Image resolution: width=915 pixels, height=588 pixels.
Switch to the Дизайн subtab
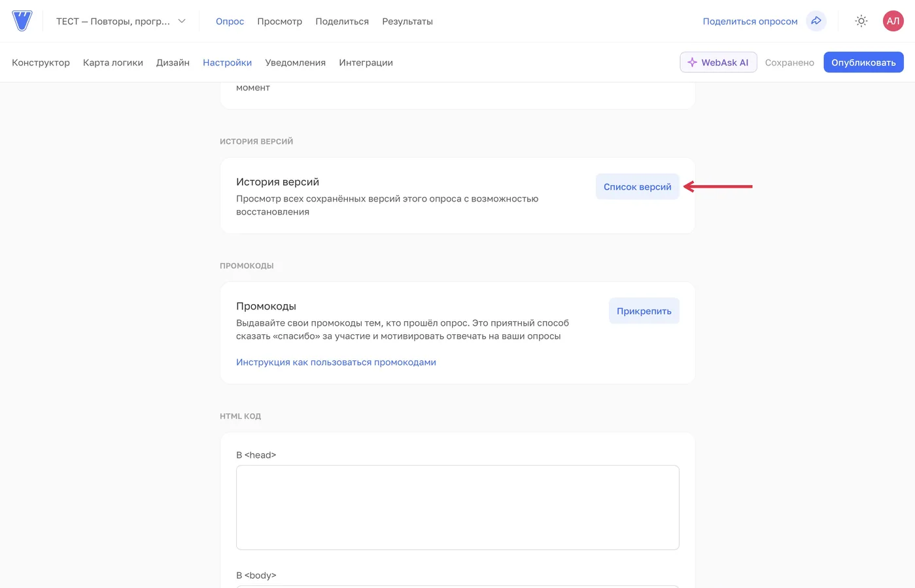coord(173,63)
